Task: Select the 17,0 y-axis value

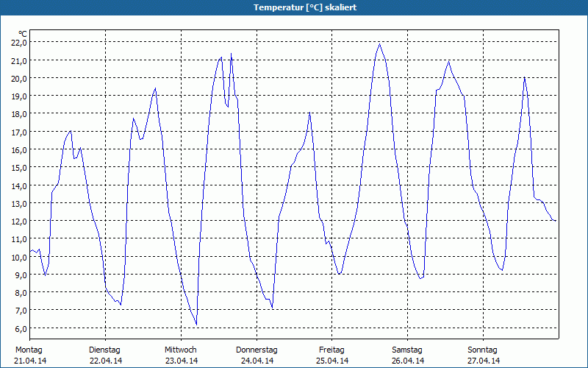Action: [x=19, y=132]
